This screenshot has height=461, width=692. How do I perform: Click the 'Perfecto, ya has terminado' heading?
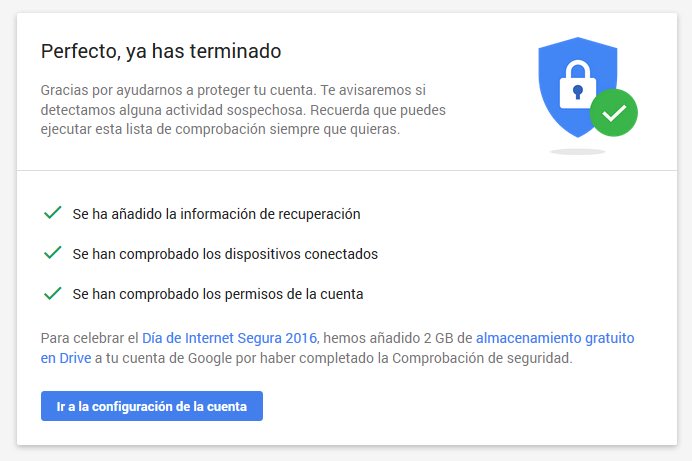[x=161, y=51]
